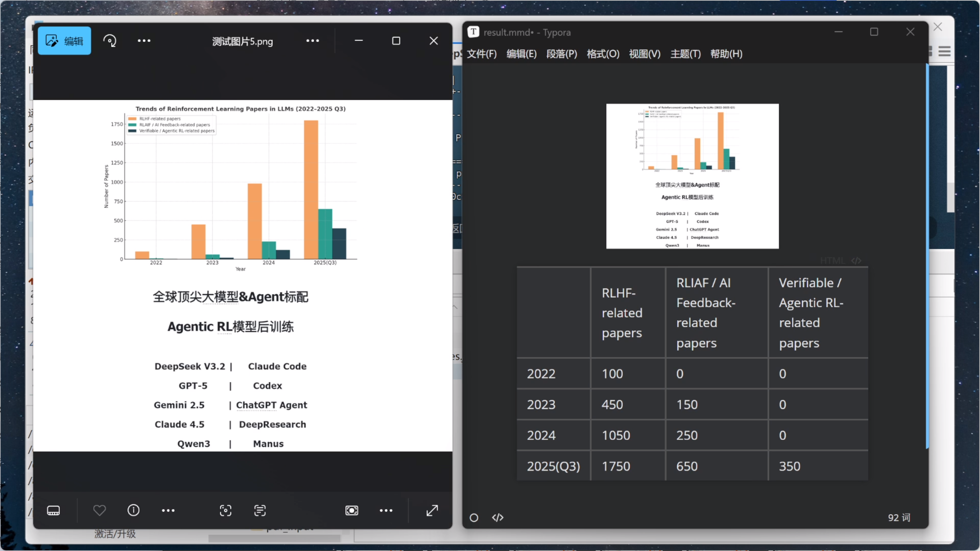Click the chart thumbnail in Typora

click(692, 176)
